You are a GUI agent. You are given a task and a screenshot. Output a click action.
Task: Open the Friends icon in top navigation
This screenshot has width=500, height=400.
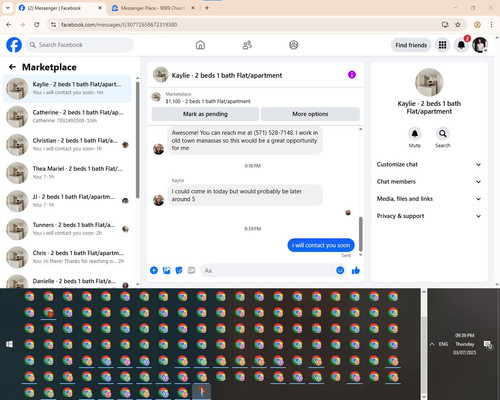pos(247,45)
